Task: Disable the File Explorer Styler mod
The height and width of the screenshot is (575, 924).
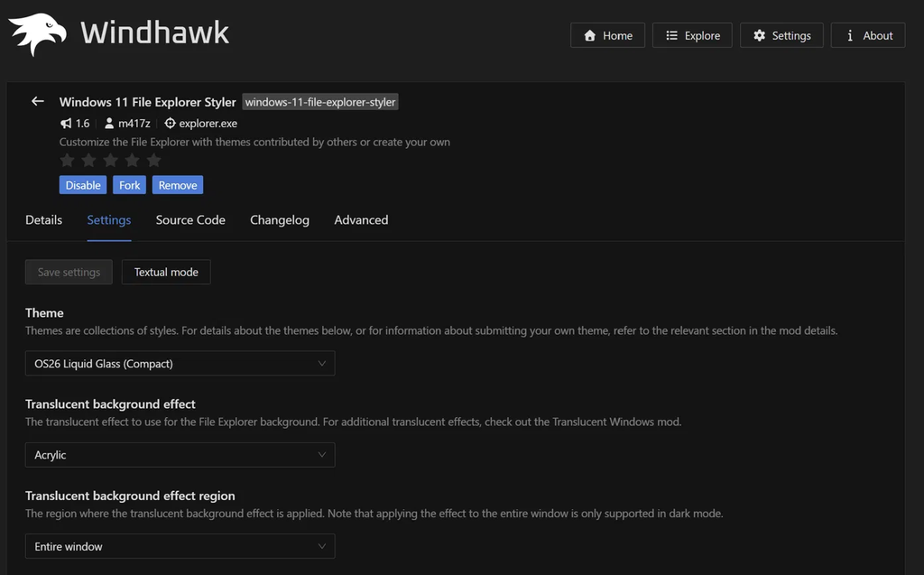Action: [x=83, y=185]
